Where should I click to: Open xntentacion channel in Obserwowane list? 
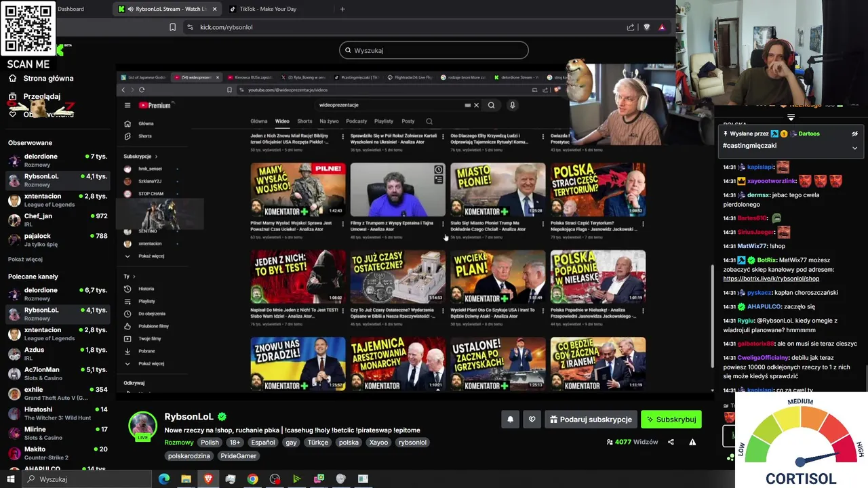coord(58,200)
